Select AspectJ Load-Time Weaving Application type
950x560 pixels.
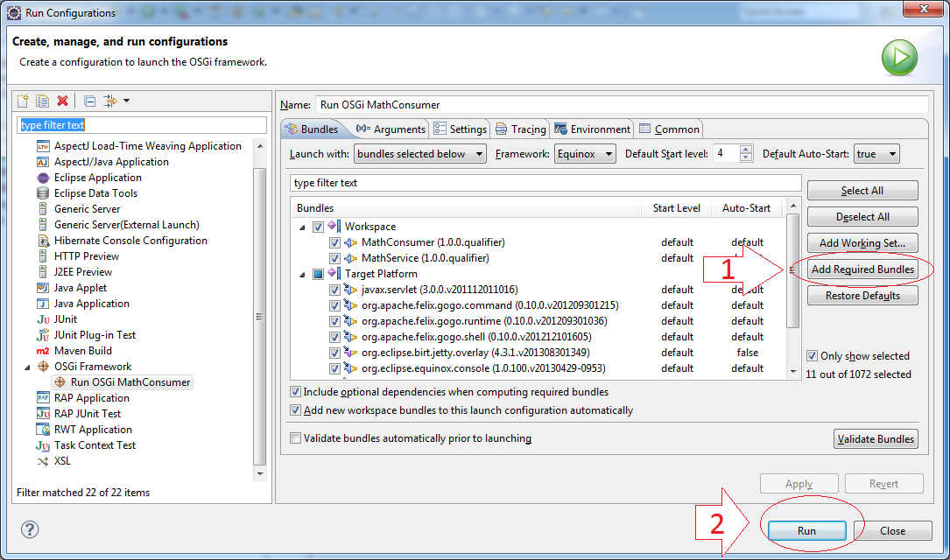pyautogui.click(x=148, y=146)
